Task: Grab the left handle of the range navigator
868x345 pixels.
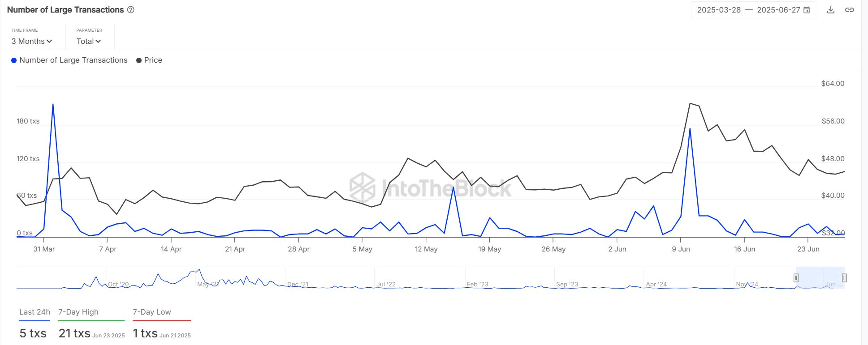Action: tap(796, 278)
